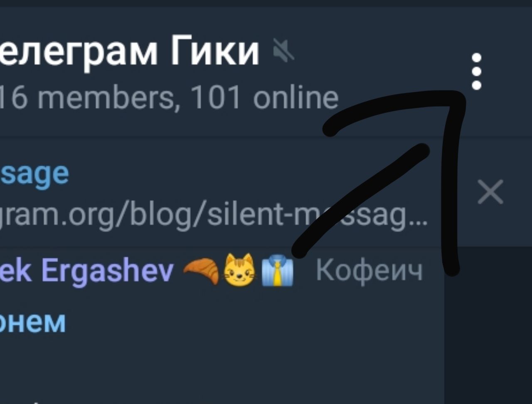532x404 pixels.
Task: Dismiss the pinned message with X
Action: [490, 192]
